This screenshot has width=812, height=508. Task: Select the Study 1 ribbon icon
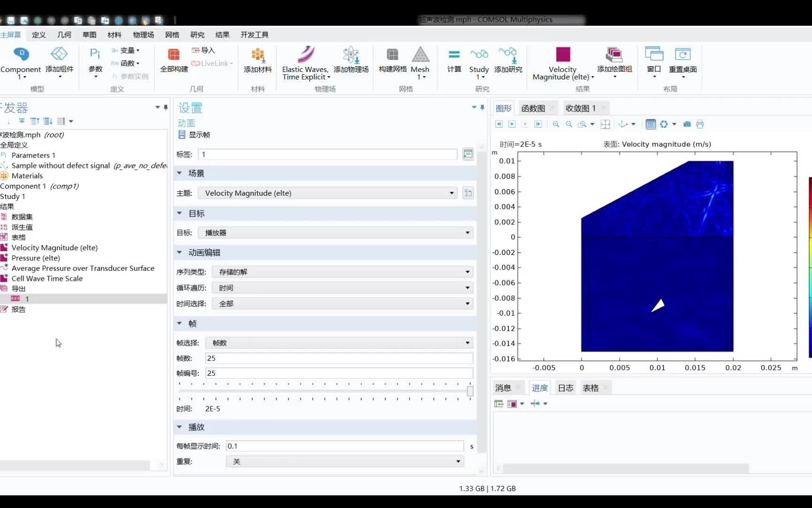[478, 61]
